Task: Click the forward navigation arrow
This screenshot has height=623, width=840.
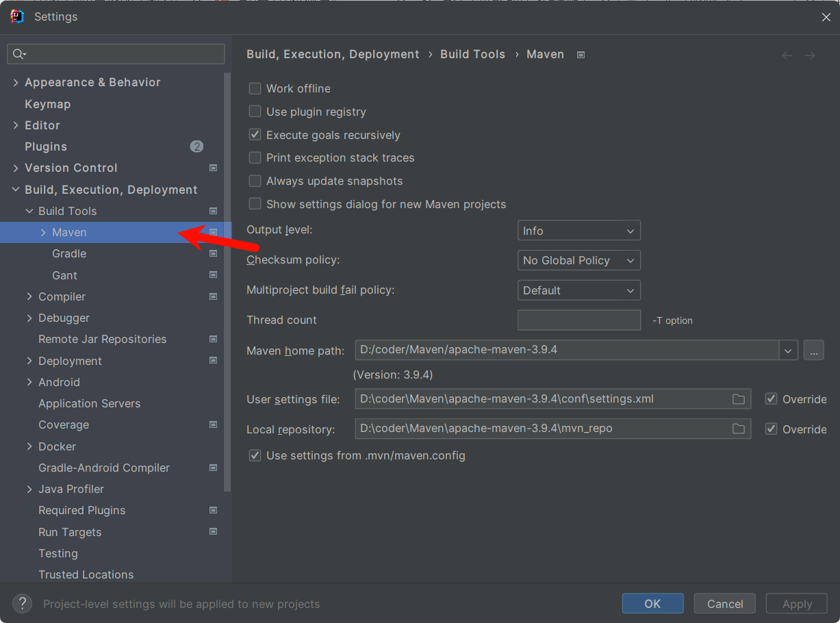Action: coord(810,55)
